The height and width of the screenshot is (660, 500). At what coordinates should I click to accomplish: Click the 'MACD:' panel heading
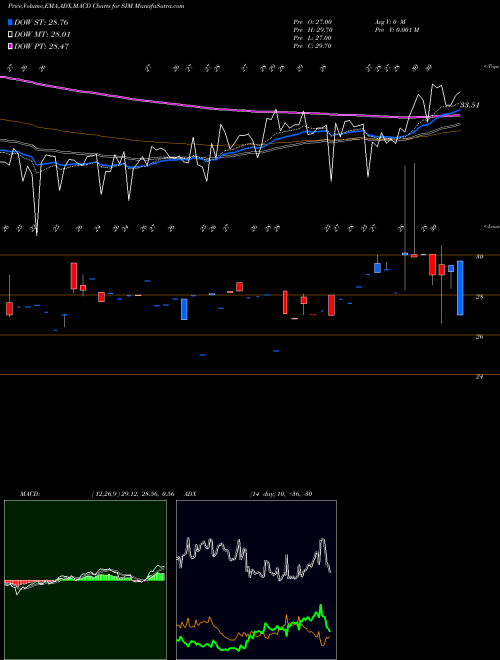pyautogui.click(x=30, y=494)
